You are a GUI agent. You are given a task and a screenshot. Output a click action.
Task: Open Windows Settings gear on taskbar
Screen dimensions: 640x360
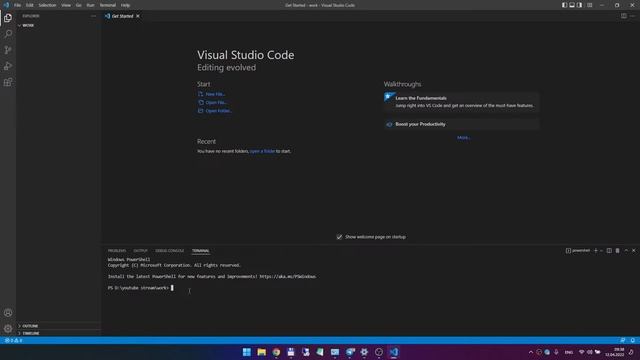(x=364, y=352)
